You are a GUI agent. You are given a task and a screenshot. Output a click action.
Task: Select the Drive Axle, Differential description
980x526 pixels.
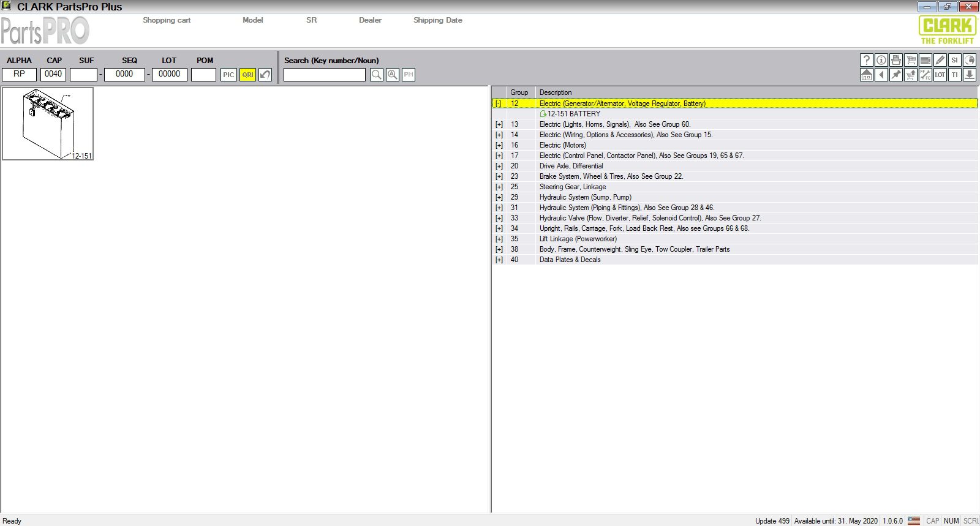click(571, 166)
